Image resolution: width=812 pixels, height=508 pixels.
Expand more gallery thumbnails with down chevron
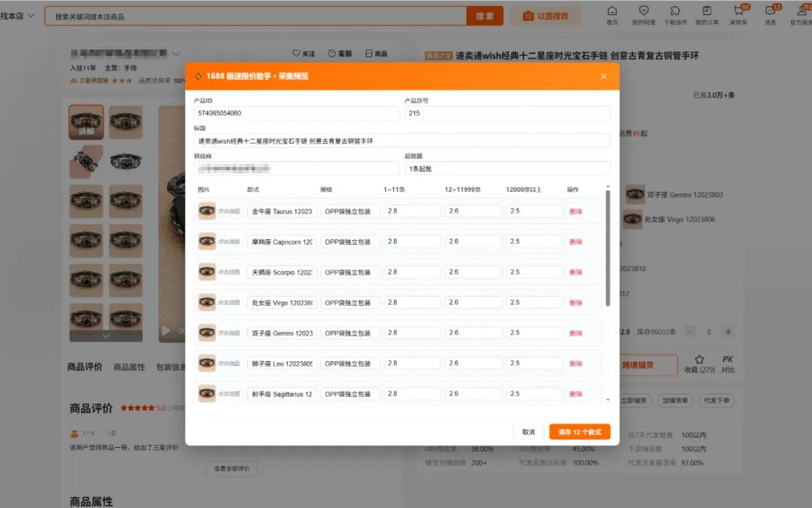(x=106, y=336)
